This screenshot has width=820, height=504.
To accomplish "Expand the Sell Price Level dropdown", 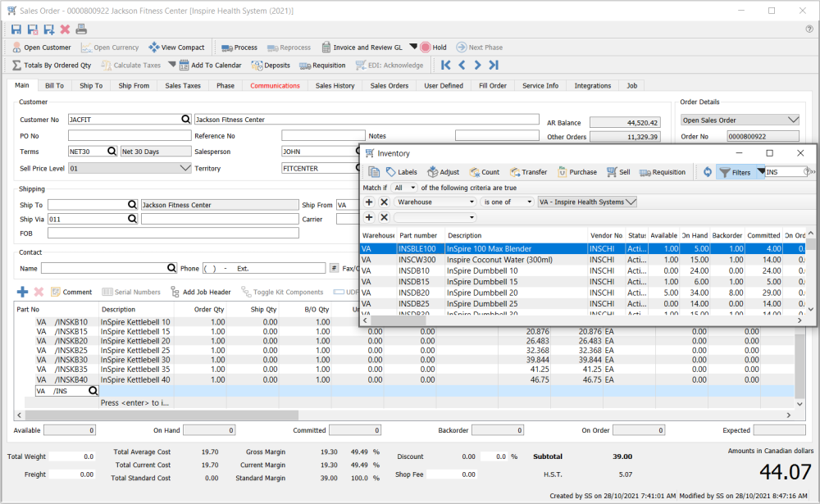I will click(185, 168).
